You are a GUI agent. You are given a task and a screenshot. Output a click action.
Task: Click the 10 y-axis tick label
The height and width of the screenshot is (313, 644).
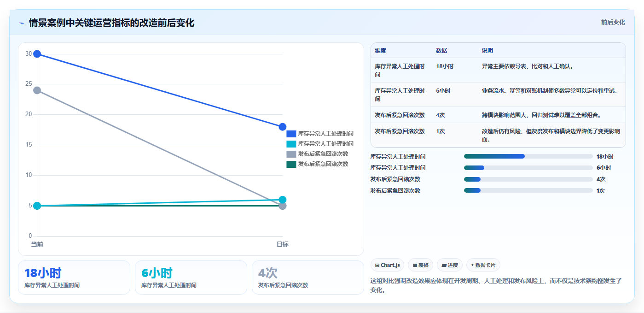coord(29,175)
